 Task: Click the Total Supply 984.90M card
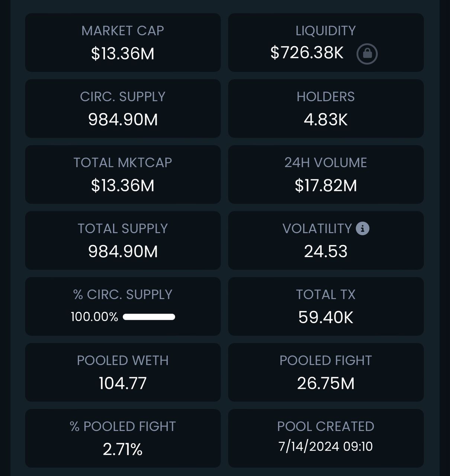(123, 241)
